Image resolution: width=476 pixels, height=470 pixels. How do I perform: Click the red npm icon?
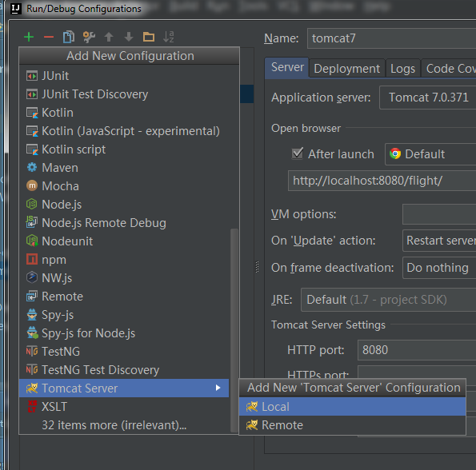point(32,259)
